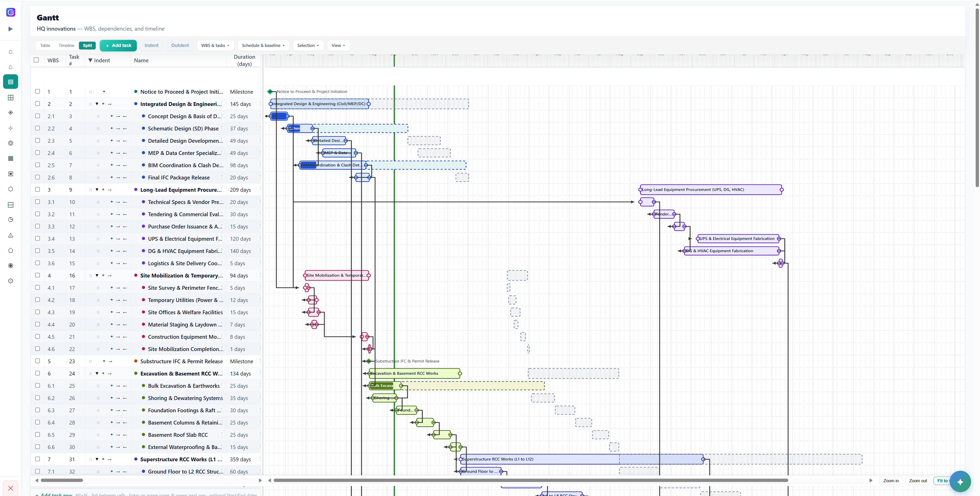980x496 pixels.
Task: Collapse the Superstructure RCC Works group
Action: 97,459
